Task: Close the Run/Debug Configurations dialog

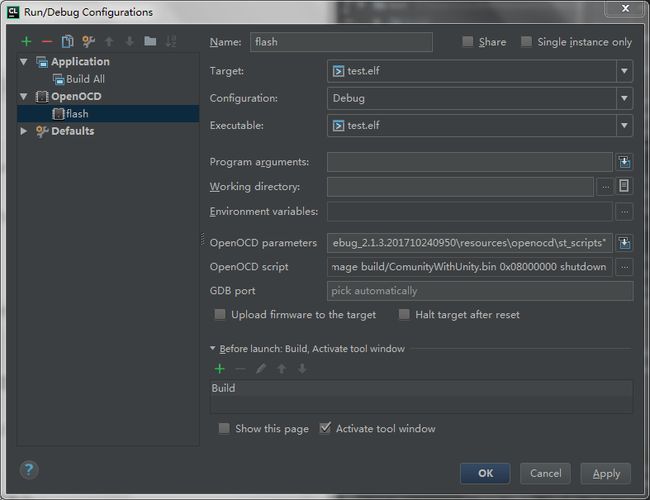Action: pos(626,8)
